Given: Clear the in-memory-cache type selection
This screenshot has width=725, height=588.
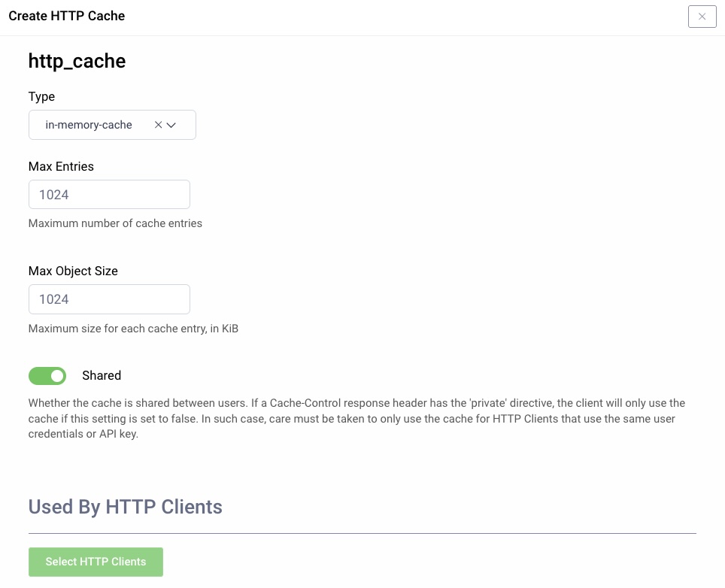Looking at the screenshot, I should pyautogui.click(x=158, y=125).
